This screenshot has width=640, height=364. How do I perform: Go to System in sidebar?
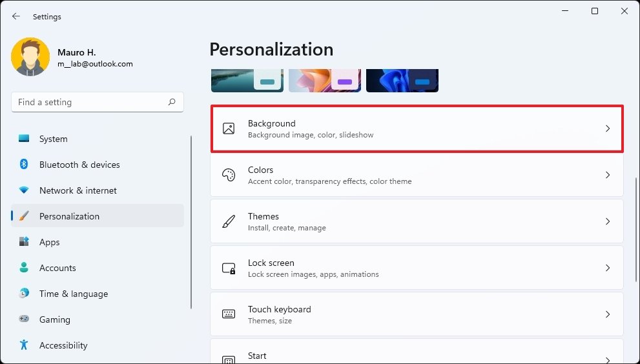98,139
